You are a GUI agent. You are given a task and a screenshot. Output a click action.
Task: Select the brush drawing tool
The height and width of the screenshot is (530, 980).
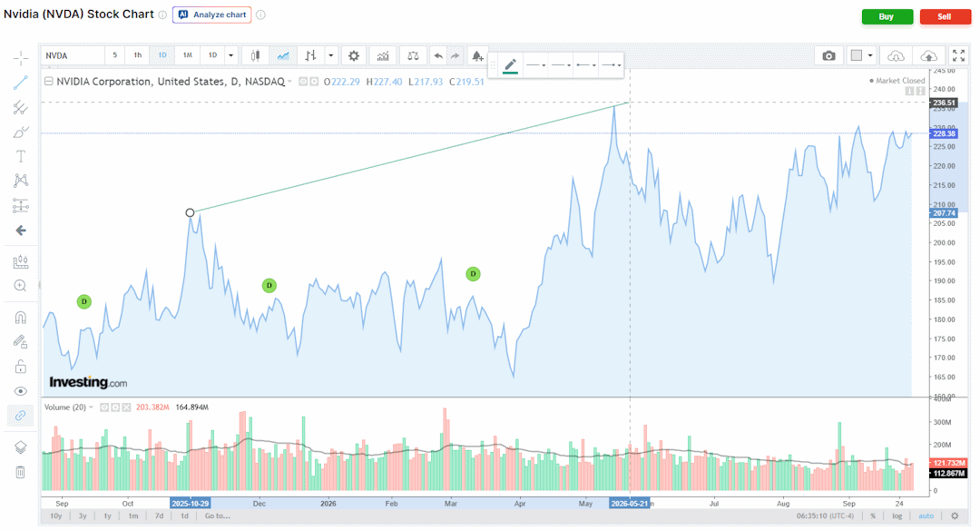pyautogui.click(x=21, y=132)
